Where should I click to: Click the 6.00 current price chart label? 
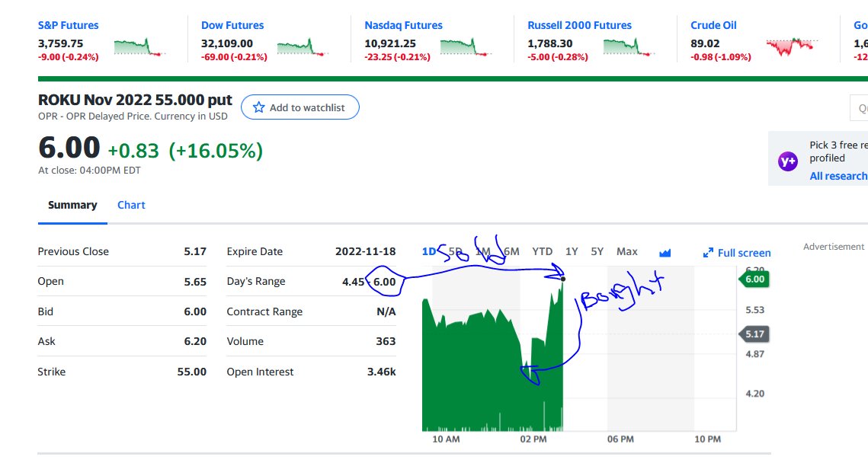pos(754,279)
